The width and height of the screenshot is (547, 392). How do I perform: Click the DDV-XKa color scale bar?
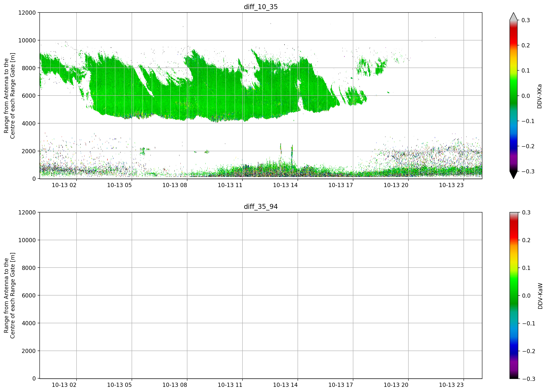(x=513, y=96)
